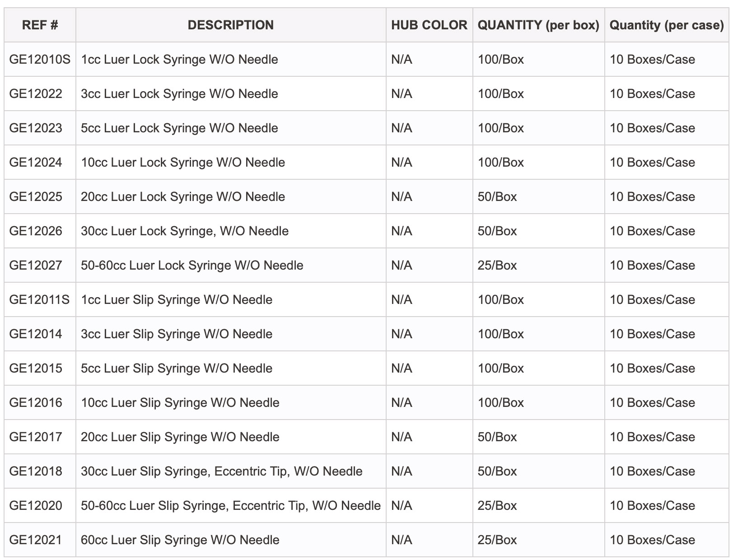
Task: Click the Quantity (per case) header
Action: pos(667,25)
